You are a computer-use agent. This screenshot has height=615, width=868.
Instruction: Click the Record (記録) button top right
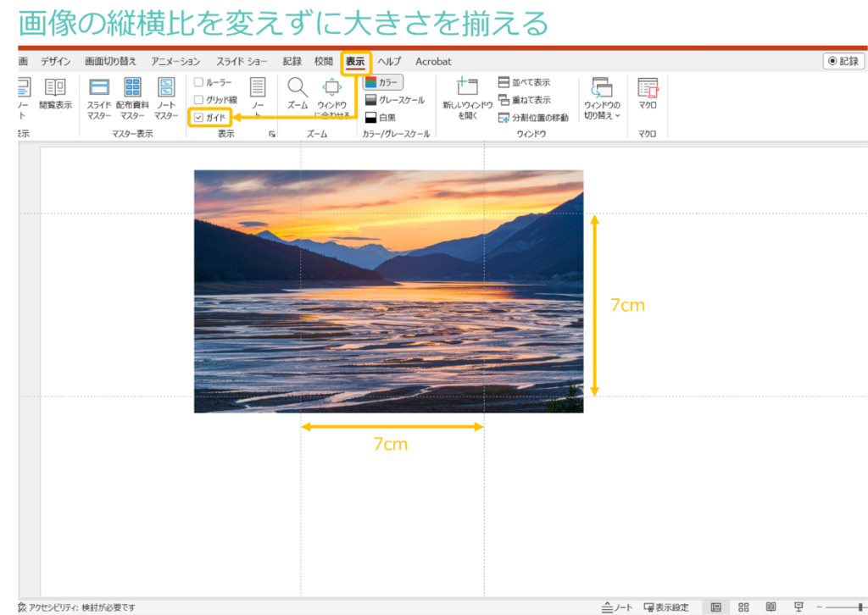842,60
